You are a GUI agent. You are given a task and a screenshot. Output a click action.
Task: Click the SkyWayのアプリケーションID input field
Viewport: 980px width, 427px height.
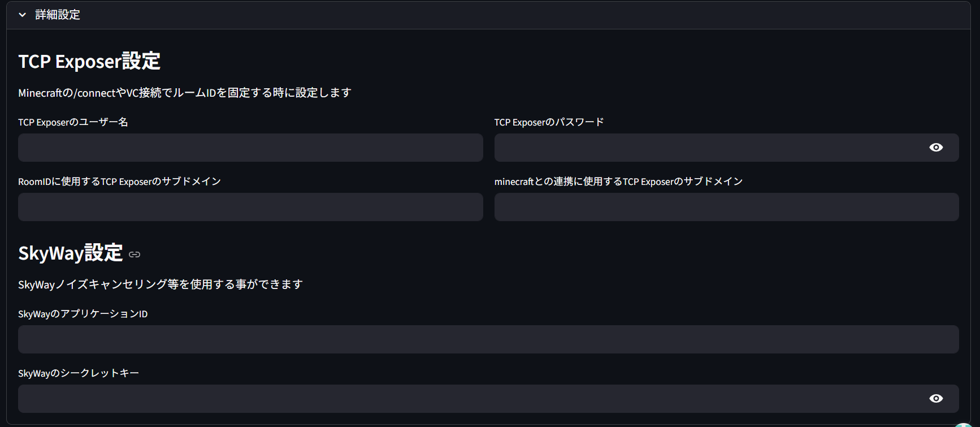click(x=488, y=339)
